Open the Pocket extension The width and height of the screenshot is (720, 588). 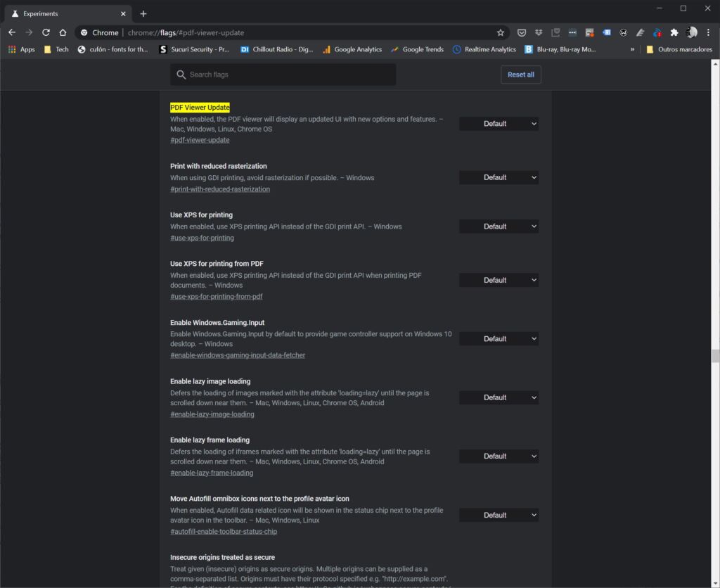click(522, 32)
